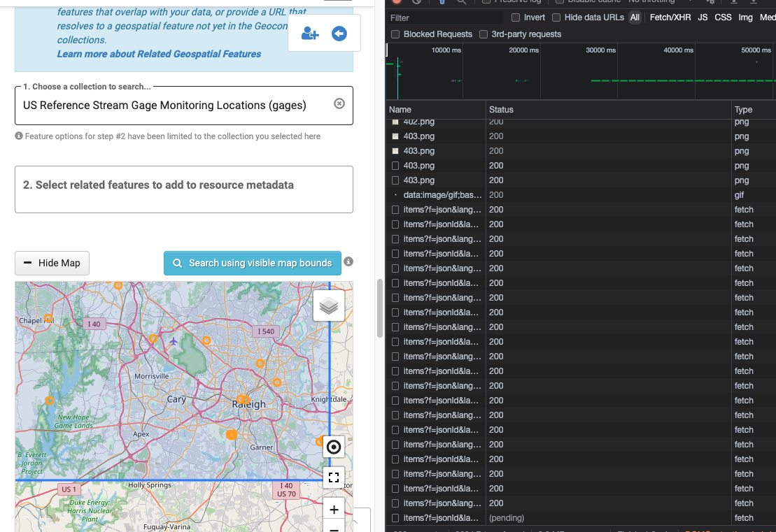Viewport: 776px width, 532px height.
Task: Click the locate-me target icon on the map
Action: 334,447
